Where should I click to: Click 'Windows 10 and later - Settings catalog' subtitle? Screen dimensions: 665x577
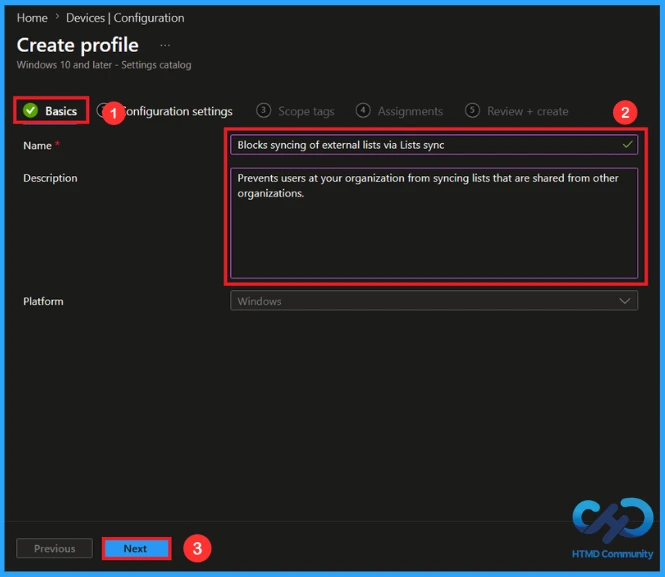pos(104,65)
